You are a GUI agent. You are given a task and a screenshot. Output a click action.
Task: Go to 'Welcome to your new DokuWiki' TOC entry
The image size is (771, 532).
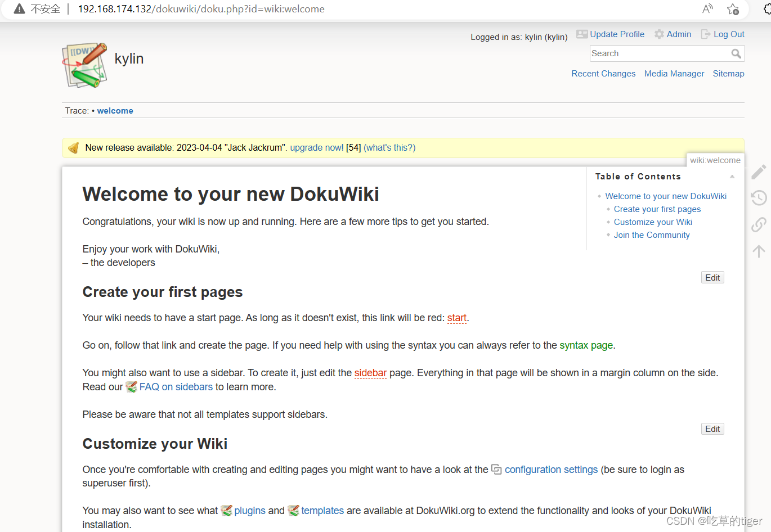coord(666,196)
